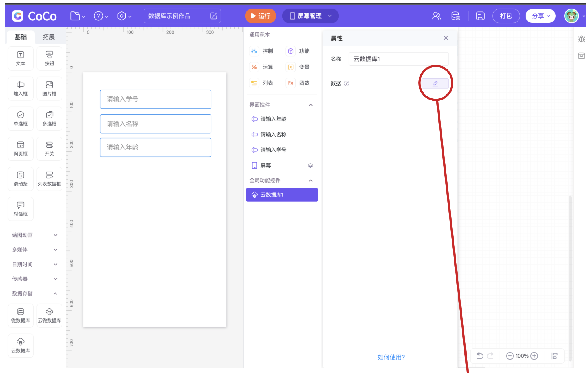Click the debug bug icon
This screenshot has height=373, width=588.
coord(581,39)
